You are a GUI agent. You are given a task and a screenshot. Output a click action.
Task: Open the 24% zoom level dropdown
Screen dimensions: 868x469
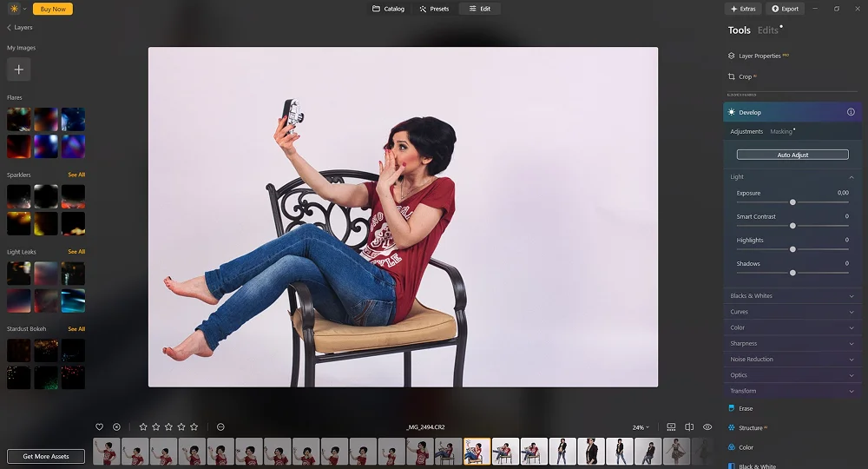point(641,427)
